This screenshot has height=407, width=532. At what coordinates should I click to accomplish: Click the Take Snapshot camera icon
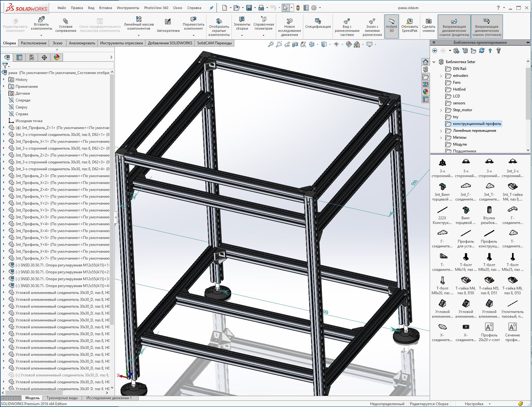pyautogui.click(x=429, y=21)
